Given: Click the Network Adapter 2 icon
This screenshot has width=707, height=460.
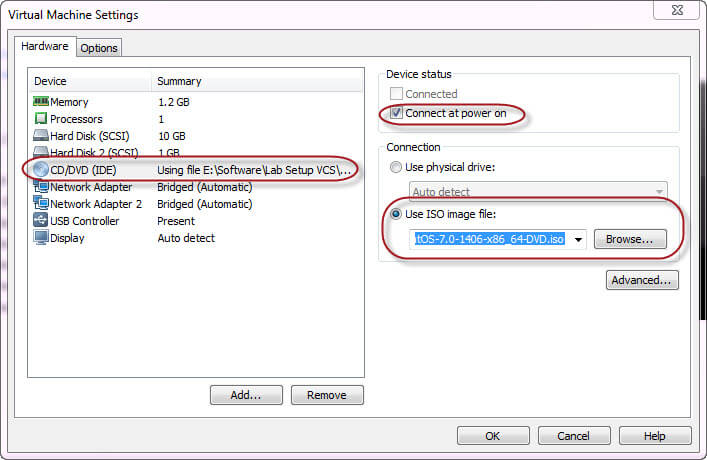Looking at the screenshot, I should click(41, 203).
